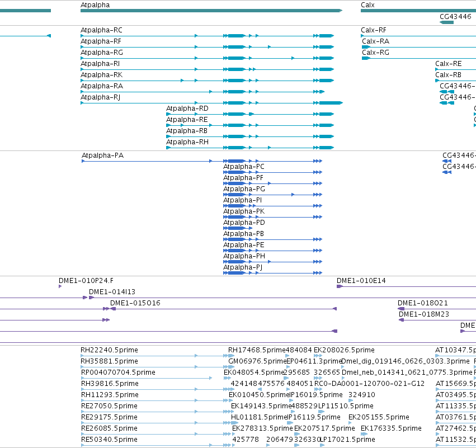Viewport: 476px width, 448px height.
Task: Select clone DME1-018M23 label
Action: pyautogui.click(x=424, y=314)
